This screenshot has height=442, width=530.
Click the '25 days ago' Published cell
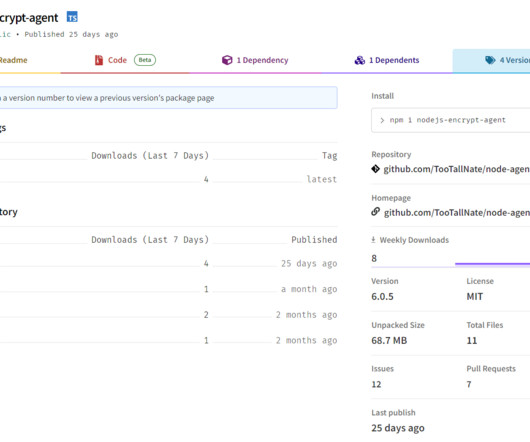click(309, 264)
